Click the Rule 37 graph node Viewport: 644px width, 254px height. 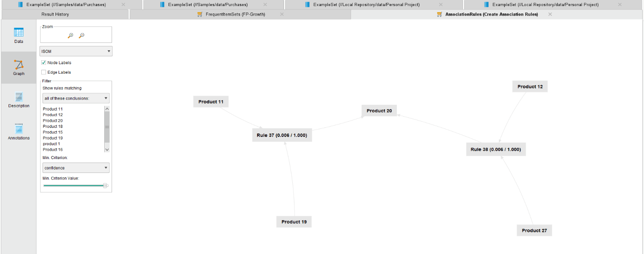(x=282, y=135)
